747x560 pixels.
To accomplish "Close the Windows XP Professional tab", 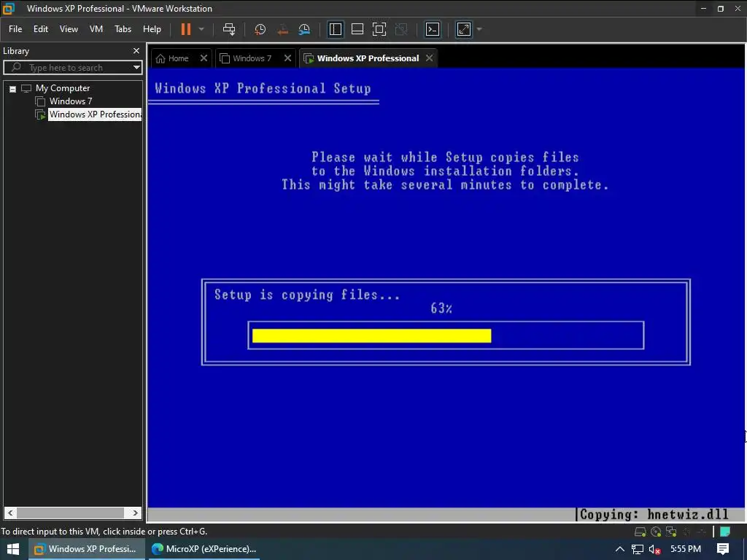I will [430, 58].
